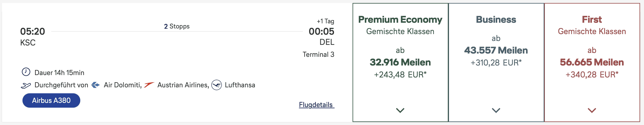This screenshot has height=125, width=644.
Task: Click the 00:05 arrival time
Action: 321,31
